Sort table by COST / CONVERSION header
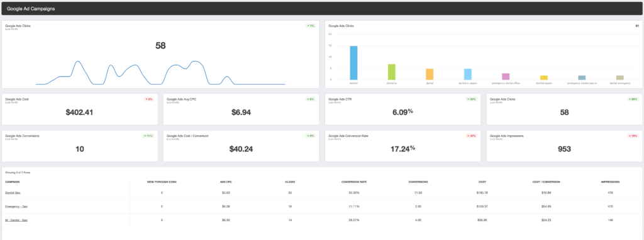The image size is (644, 240). pos(547,182)
